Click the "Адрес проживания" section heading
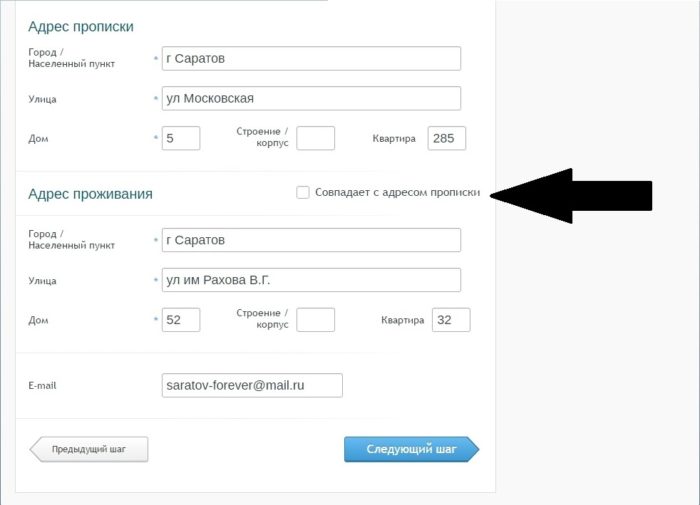Viewport: 700px width, 505px height. coord(90,193)
